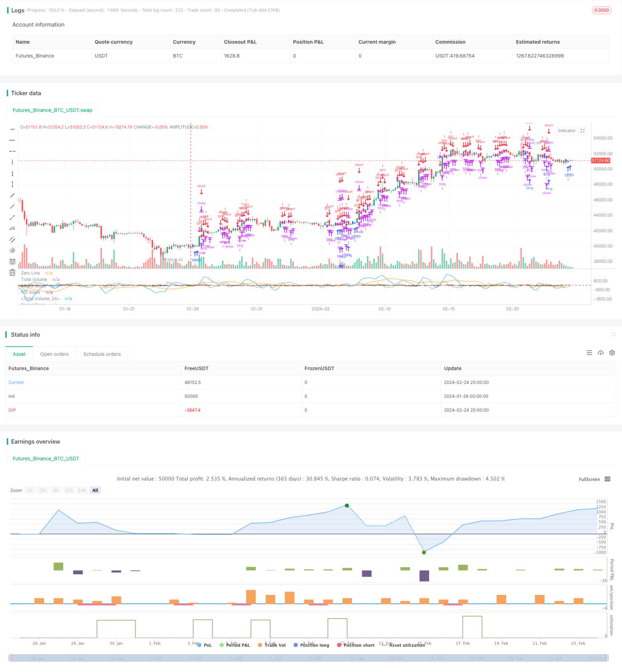This screenshot has width=622, height=672.
Task: Delete drawings with the trash icon
Action: 12,272
